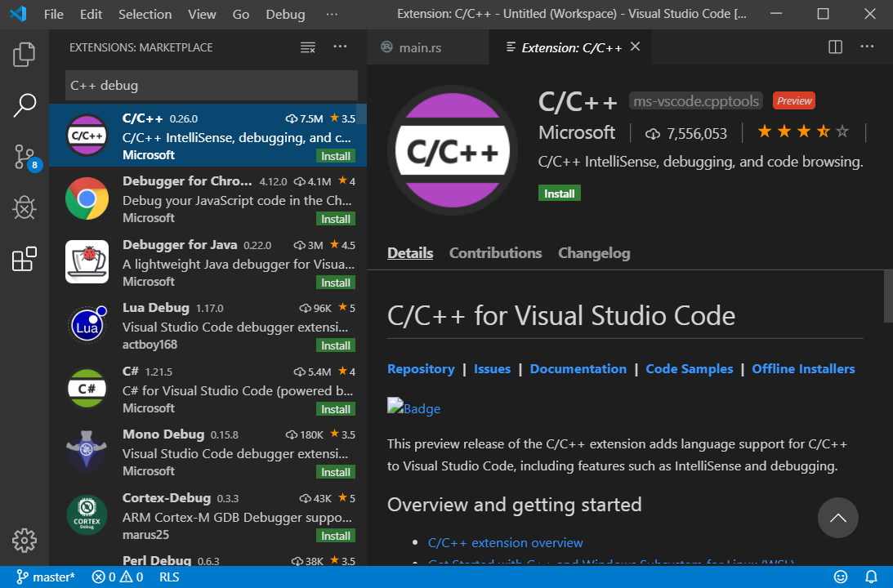This screenshot has height=588, width=893.
Task: Select Lua Debug extension icon
Action: (87, 325)
